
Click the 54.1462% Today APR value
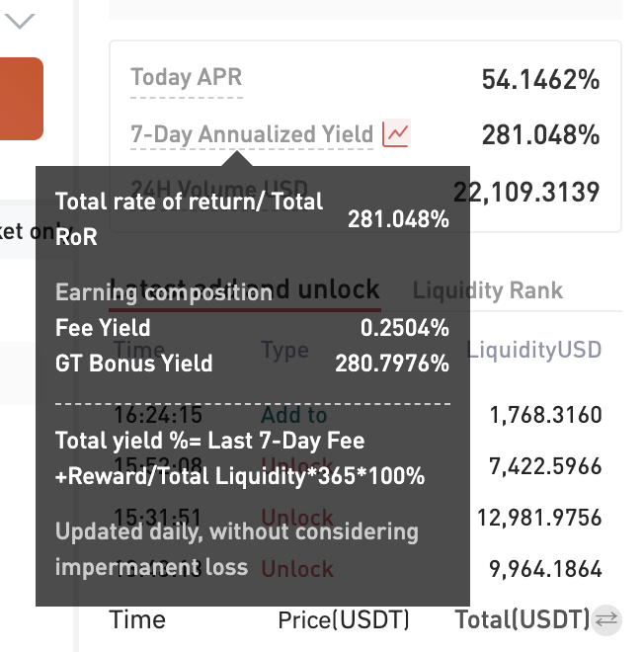click(x=540, y=80)
